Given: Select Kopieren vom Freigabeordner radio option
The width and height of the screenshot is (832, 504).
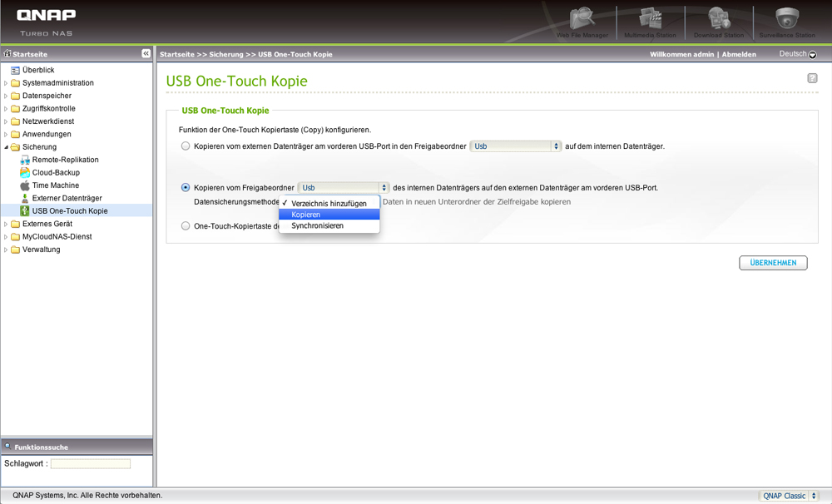Looking at the screenshot, I should click(186, 187).
